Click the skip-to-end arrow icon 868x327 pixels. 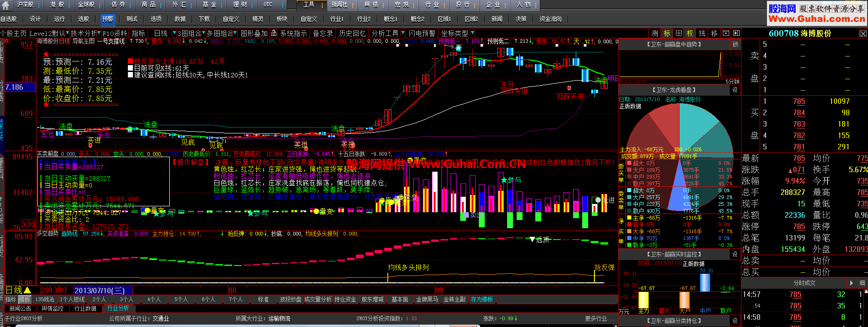736,33
